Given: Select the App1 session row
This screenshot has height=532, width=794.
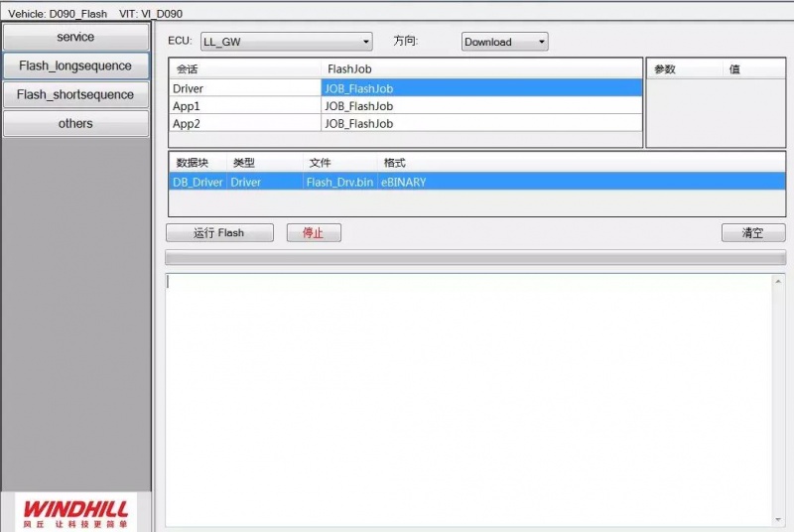Looking at the screenshot, I should click(243, 106).
